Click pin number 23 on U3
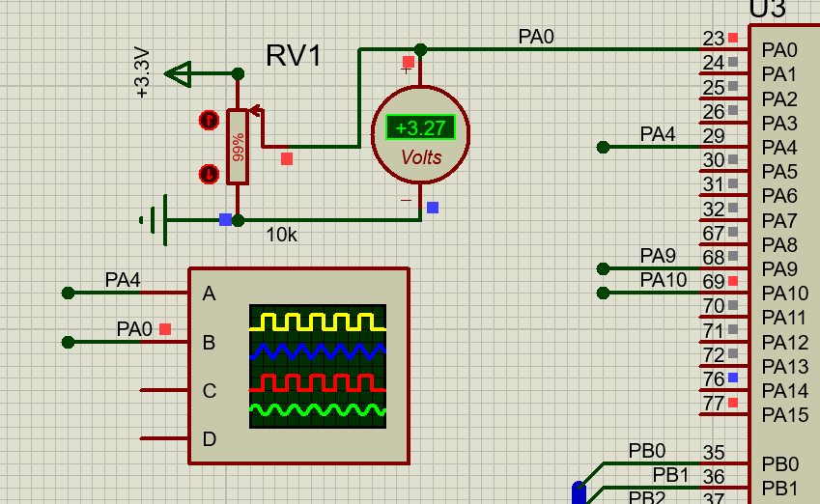The image size is (820, 504). pyautogui.click(x=714, y=39)
